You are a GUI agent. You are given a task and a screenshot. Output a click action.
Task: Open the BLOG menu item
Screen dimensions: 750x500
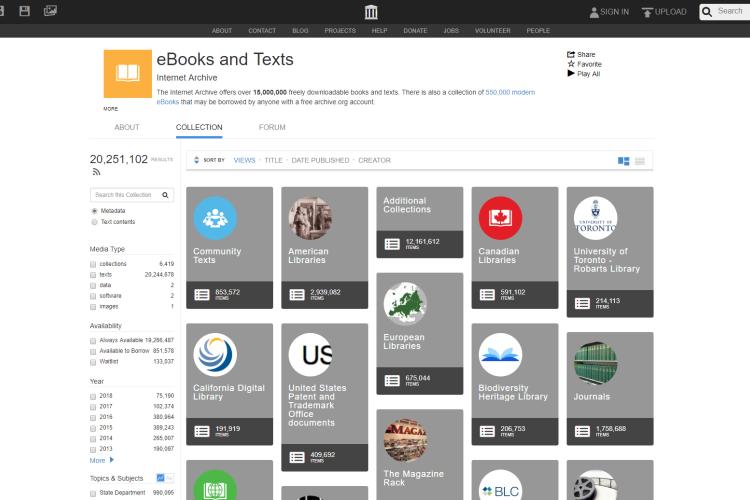[x=300, y=31]
